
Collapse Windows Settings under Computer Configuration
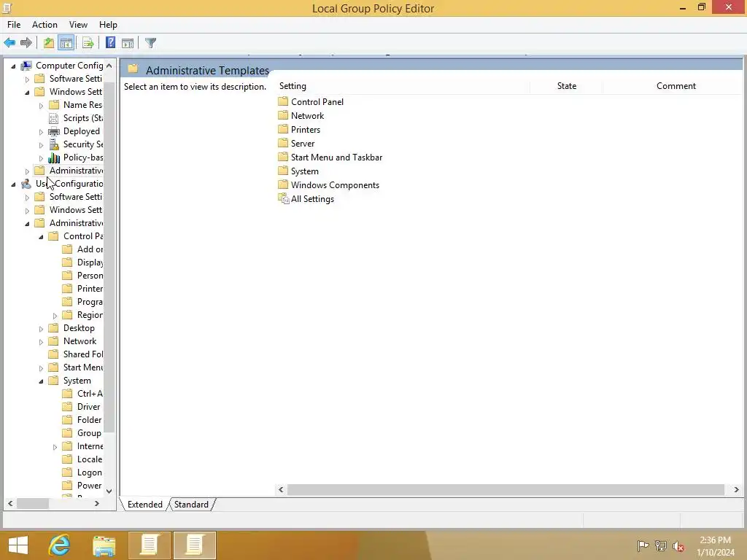pyautogui.click(x=27, y=93)
